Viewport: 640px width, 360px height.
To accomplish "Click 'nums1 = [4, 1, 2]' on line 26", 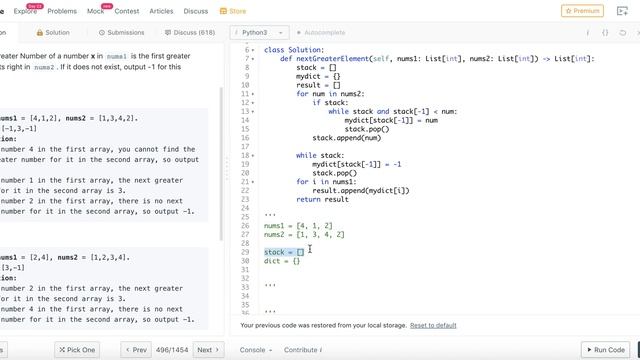I will [298, 226].
